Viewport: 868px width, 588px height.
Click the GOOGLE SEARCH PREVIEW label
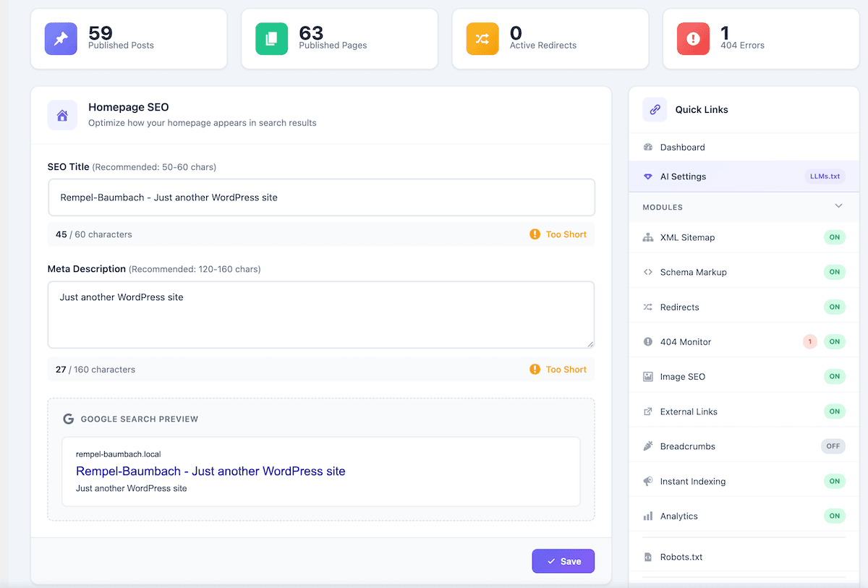pyautogui.click(x=140, y=419)
